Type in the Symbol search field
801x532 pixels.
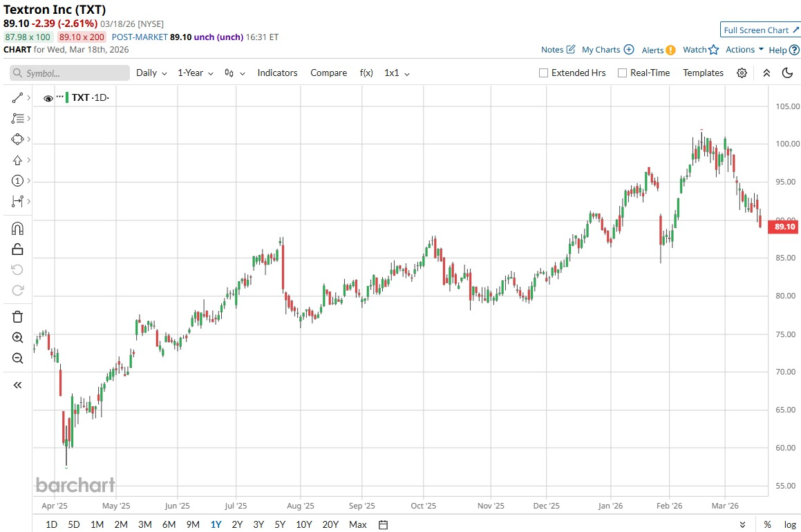[x=70, y=73]
